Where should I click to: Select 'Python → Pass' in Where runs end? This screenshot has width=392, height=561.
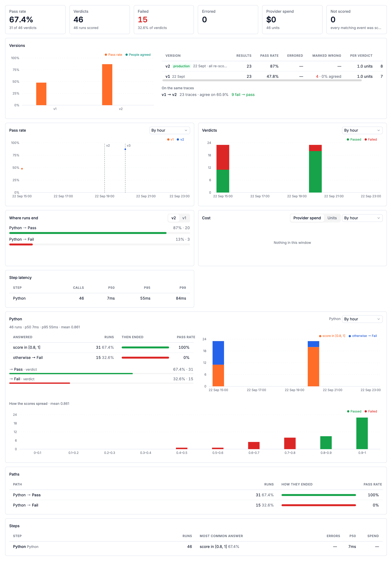(x=100, y=230)
